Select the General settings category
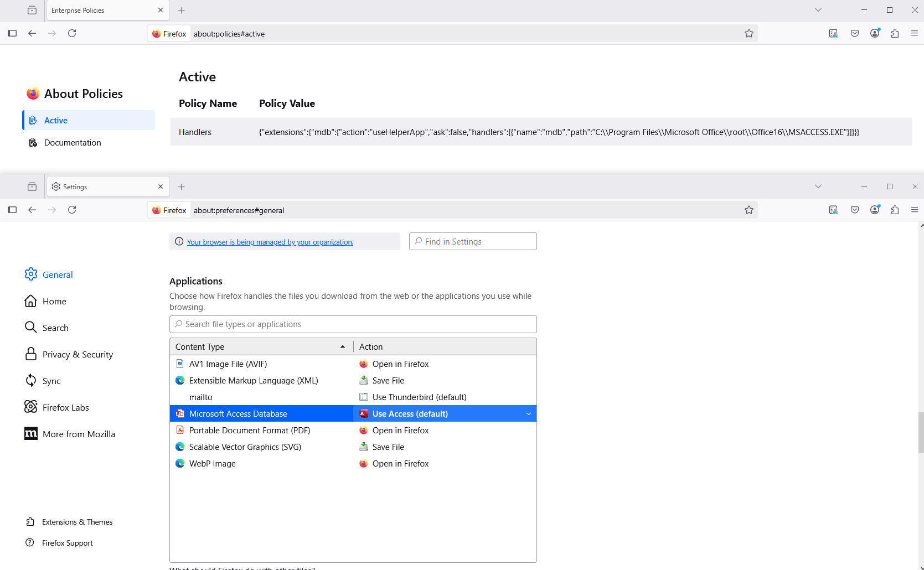This screenshot has width=924, height=570. click(x=49, y=274)
